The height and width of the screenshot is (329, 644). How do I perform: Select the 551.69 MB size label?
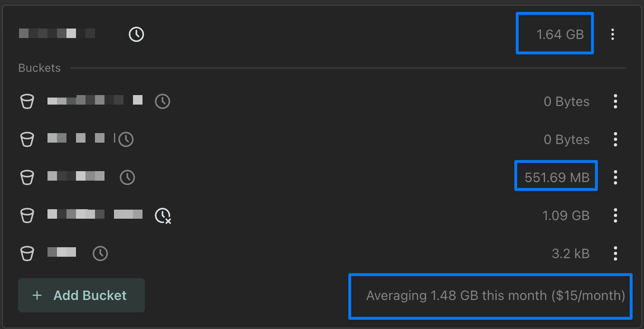(x=557, y=178)
